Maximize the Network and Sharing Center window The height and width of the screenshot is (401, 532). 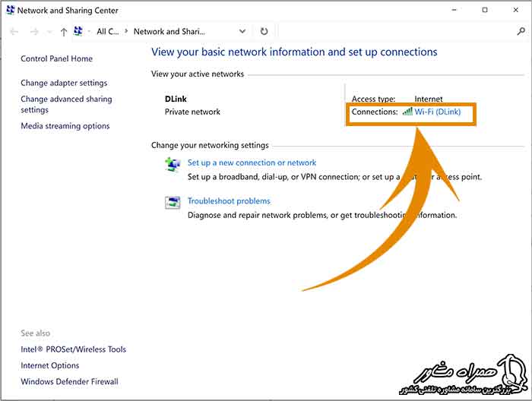pyautogui.click(x=485, y=10)
